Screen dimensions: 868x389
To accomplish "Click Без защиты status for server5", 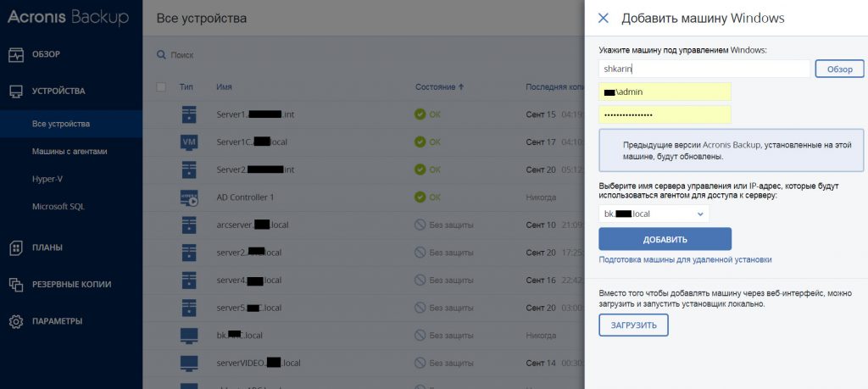I will click(451, 308).
